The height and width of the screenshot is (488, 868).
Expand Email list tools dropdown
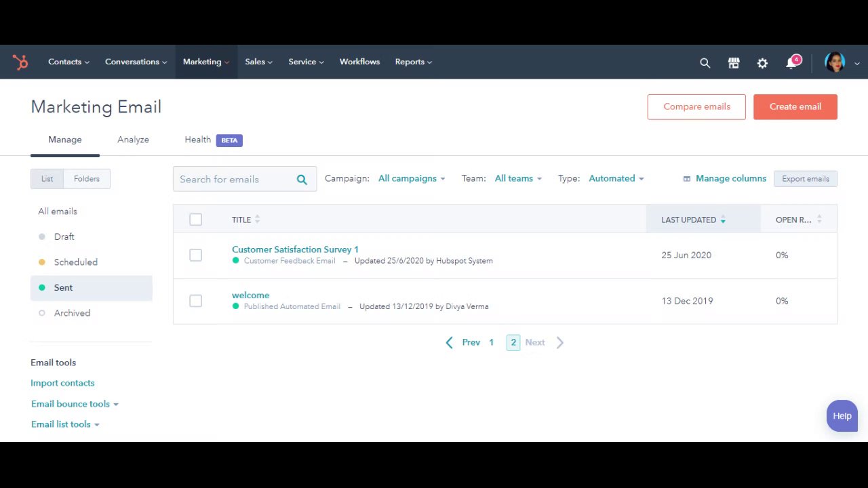pyautogui.click(x=65, y=424)
